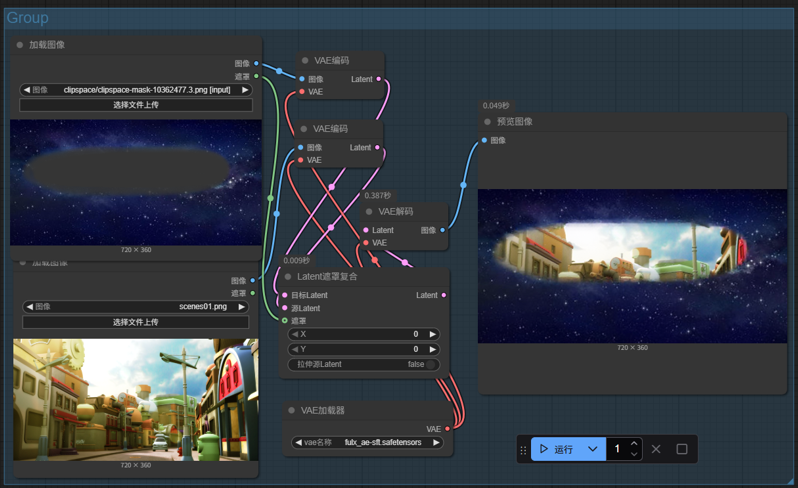Select previous image in clipspace-mask combo
Screen dimensions: 798x488
coord(26,90)
